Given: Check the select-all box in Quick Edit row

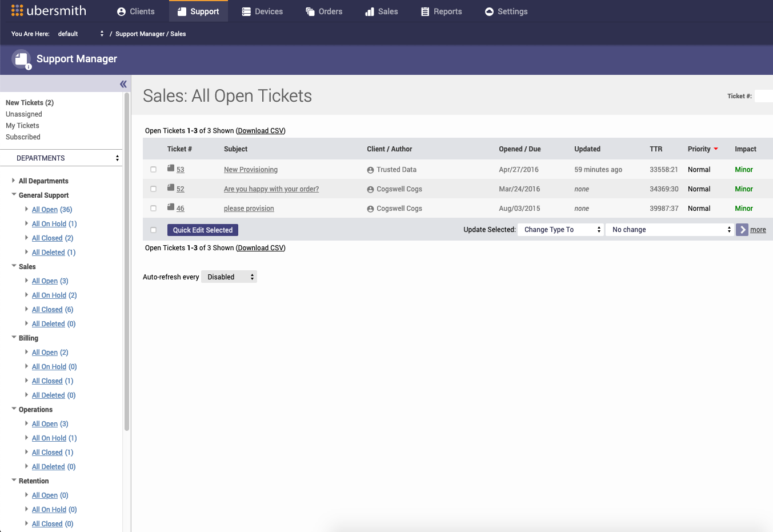Looking at the screenshot, I should pos(153,230).
